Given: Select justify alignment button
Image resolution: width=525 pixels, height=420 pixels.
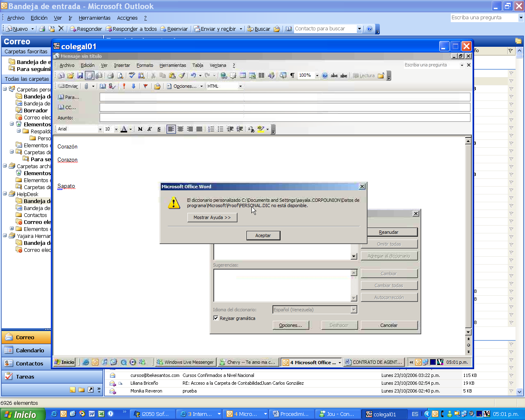Looking at the screenshot, I should coord(199,129).
